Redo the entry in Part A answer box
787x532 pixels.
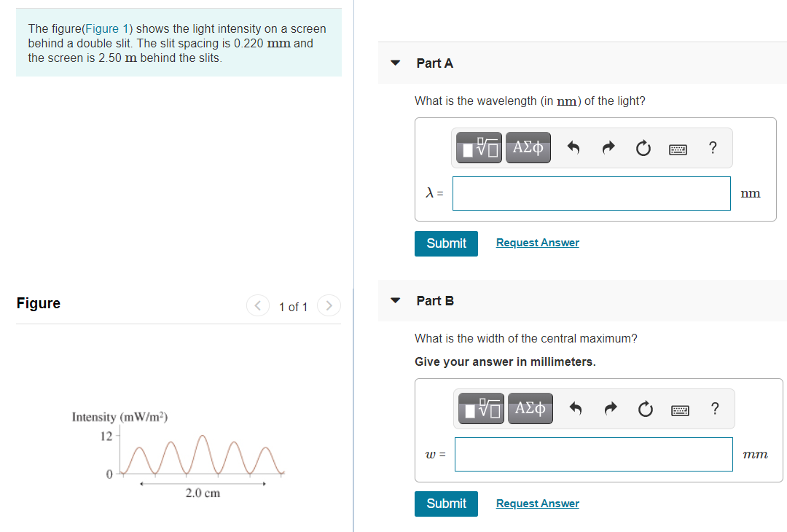608,147
